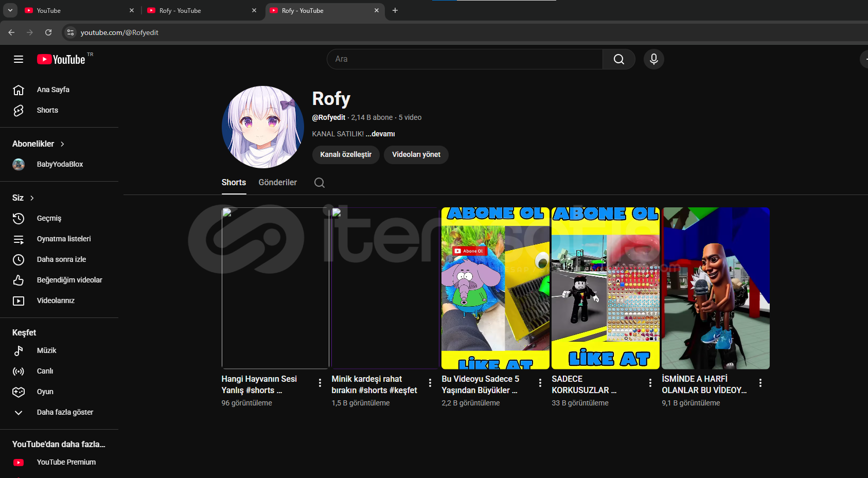This screenshot has width=868, height=478.
Task: Expand Daha fazla göster in sidebar
Action: tap(65, 412)
